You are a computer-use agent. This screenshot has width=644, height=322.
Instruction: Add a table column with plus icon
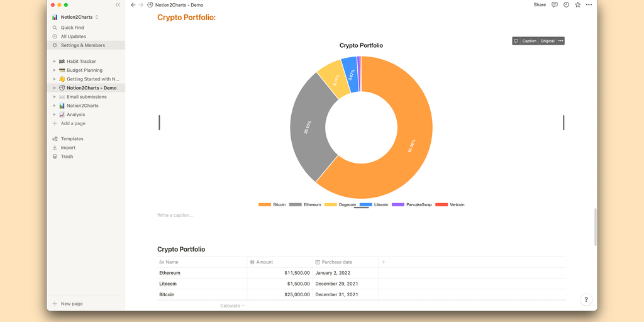pyautogui.click(x=384, y=262)
